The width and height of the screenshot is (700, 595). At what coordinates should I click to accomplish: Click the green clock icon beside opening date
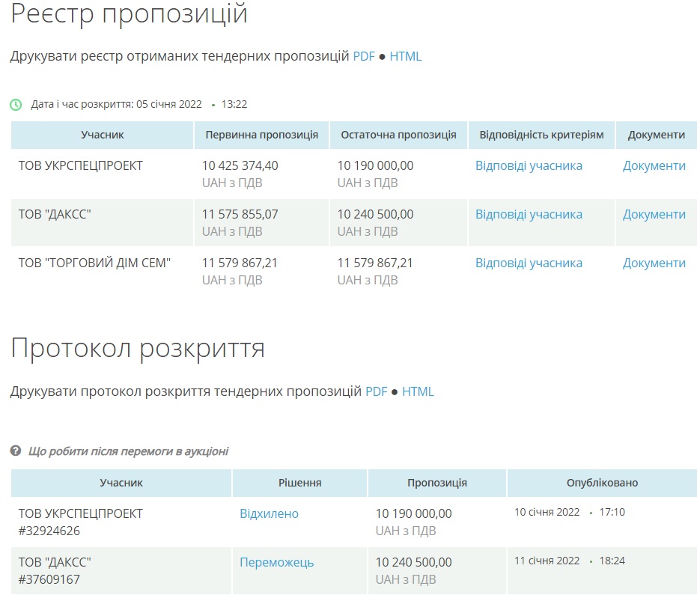(x=16, y=105)
